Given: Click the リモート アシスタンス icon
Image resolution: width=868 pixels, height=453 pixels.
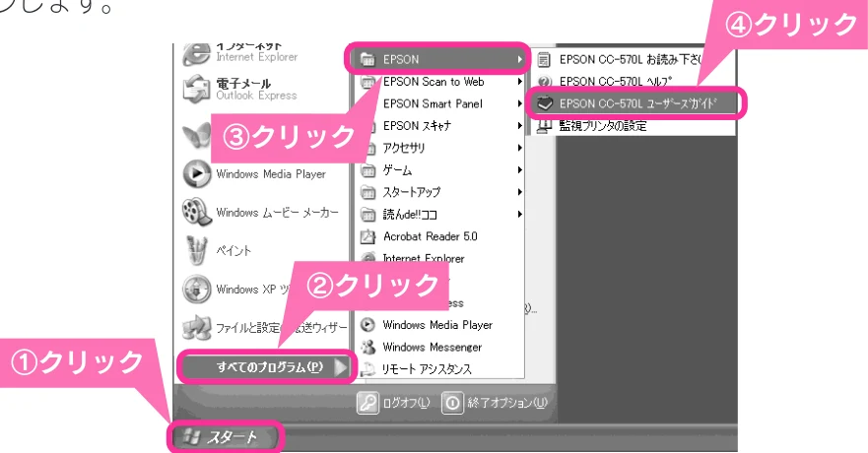Looking at the screenshot, I should coord(367,369).
